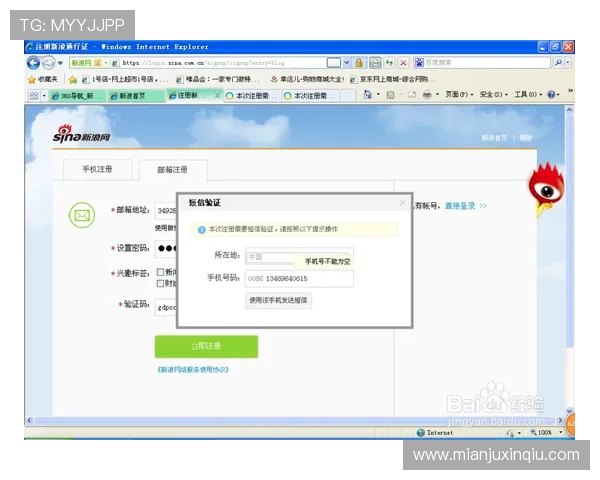
Task: Click the green refresh arrows icon
Action: [389, 63]
